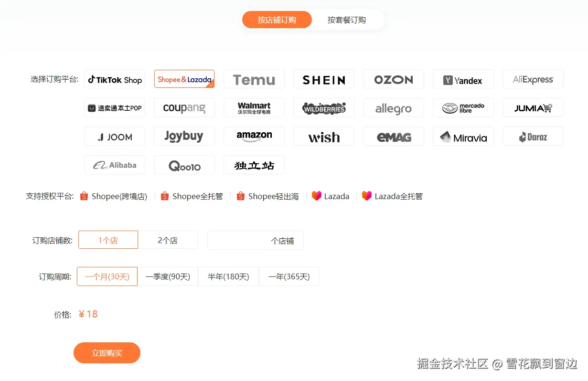Click the 订购周期 label
The image size is (588, 381).
(55, 277)
